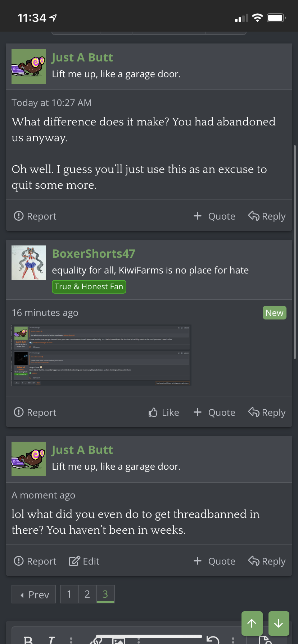This screenshot has width=298, height=644.
Task: Open the attached screenshot thumbnail
Action: point(101,355)
